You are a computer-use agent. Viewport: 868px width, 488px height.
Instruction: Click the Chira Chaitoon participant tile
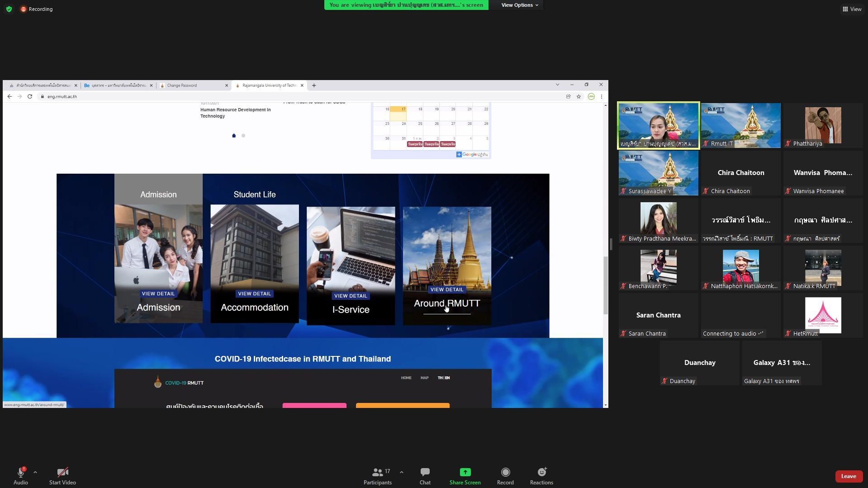coord(740,173)
